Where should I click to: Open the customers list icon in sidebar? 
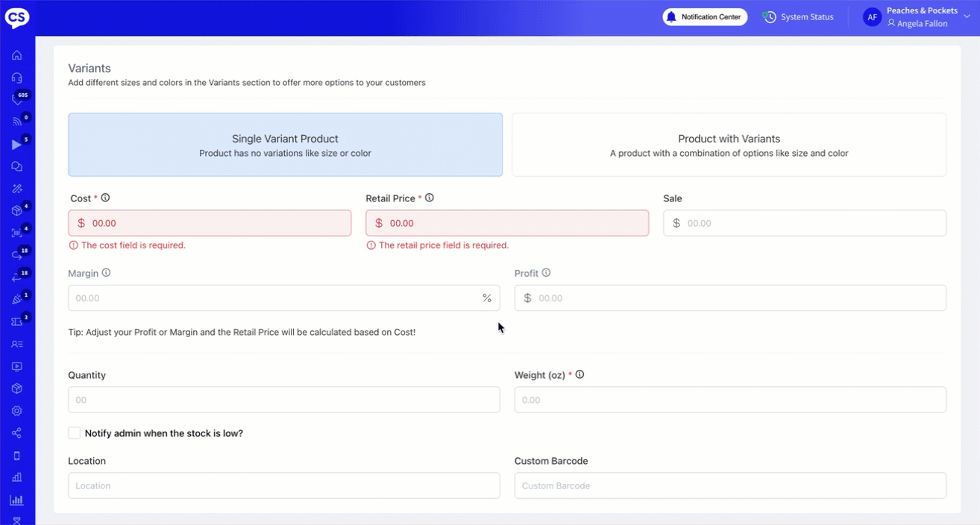coord(17,344)
